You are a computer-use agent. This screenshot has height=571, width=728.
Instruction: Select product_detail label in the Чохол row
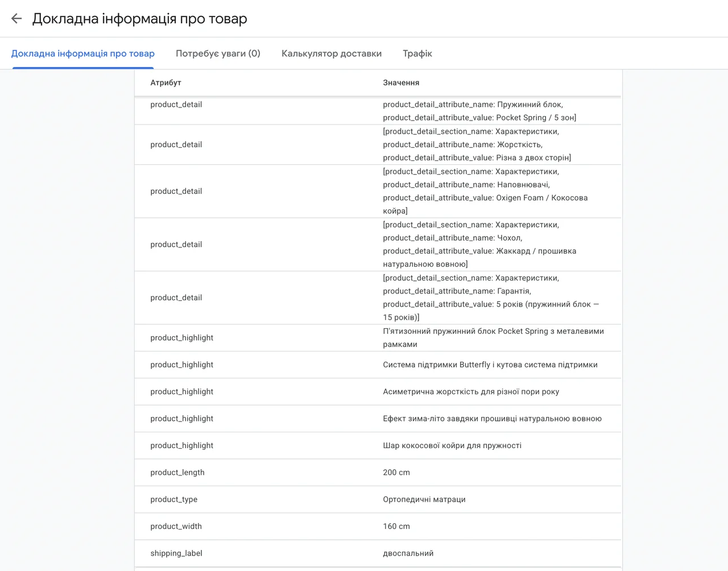point(176,245)
